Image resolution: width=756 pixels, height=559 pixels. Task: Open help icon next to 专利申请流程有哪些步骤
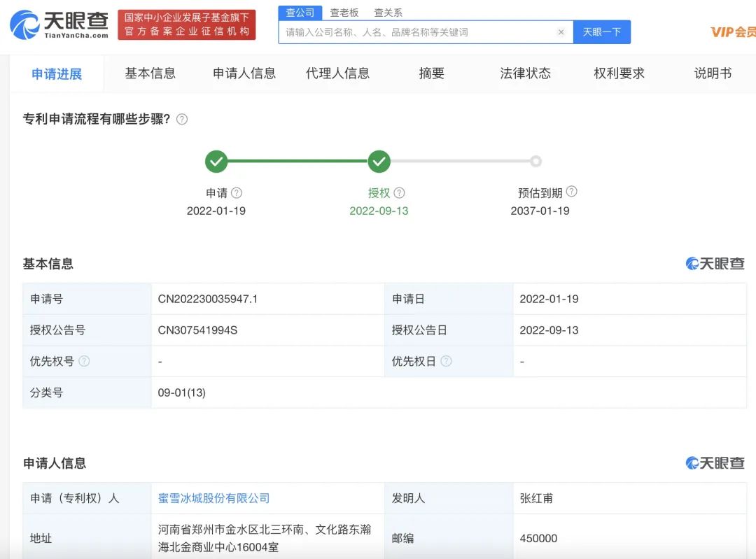[182, 119]
